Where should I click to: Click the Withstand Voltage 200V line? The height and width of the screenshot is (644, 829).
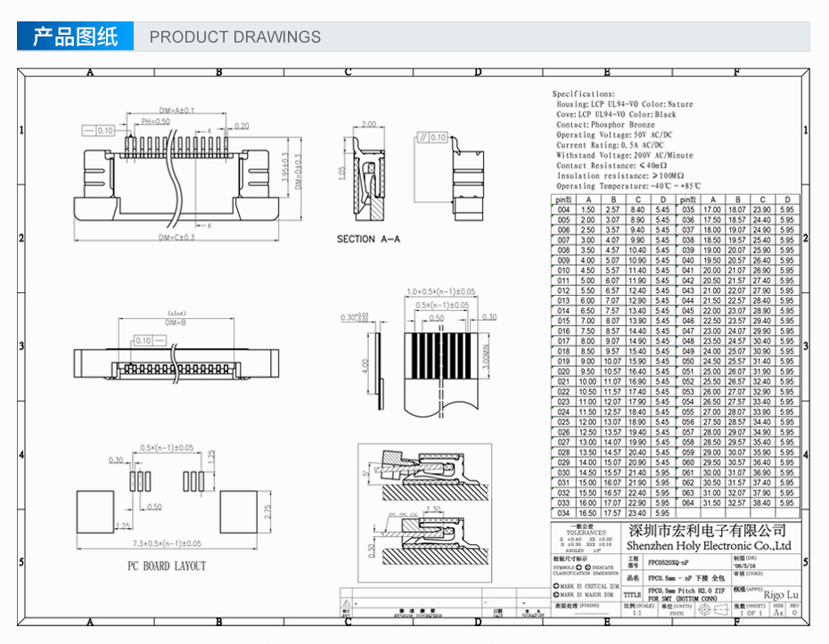(624, 155)
